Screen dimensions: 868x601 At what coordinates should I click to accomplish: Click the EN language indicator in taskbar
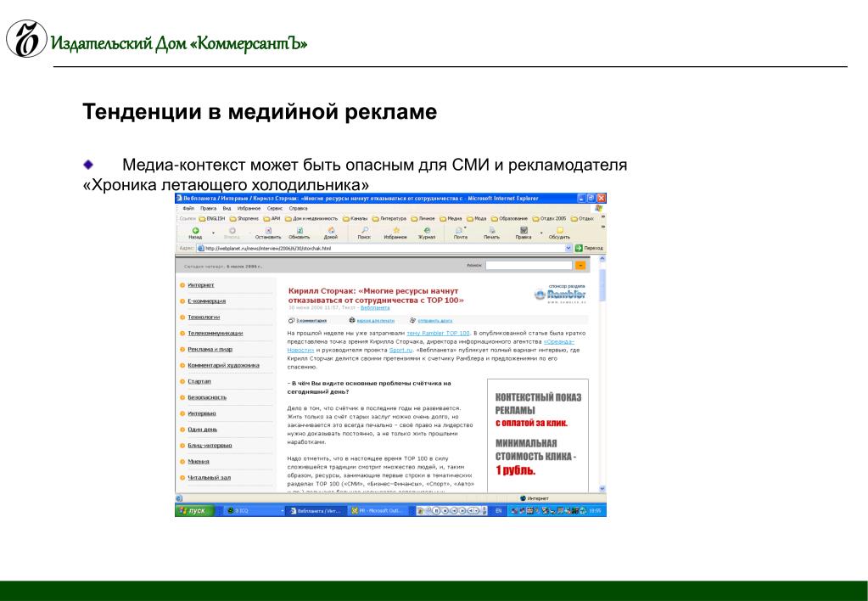pyautogui.click(x=498, y=511)
